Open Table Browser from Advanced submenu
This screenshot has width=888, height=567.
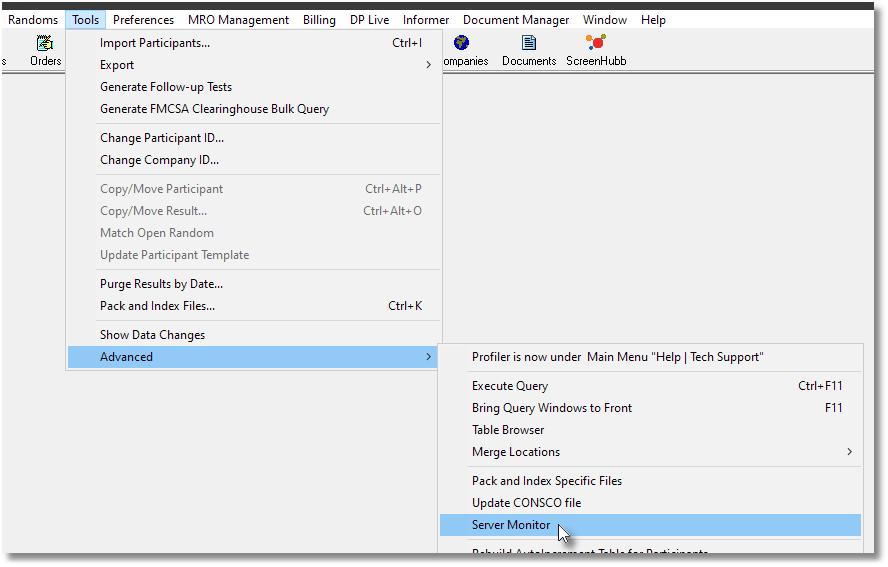tap(508, 430)
